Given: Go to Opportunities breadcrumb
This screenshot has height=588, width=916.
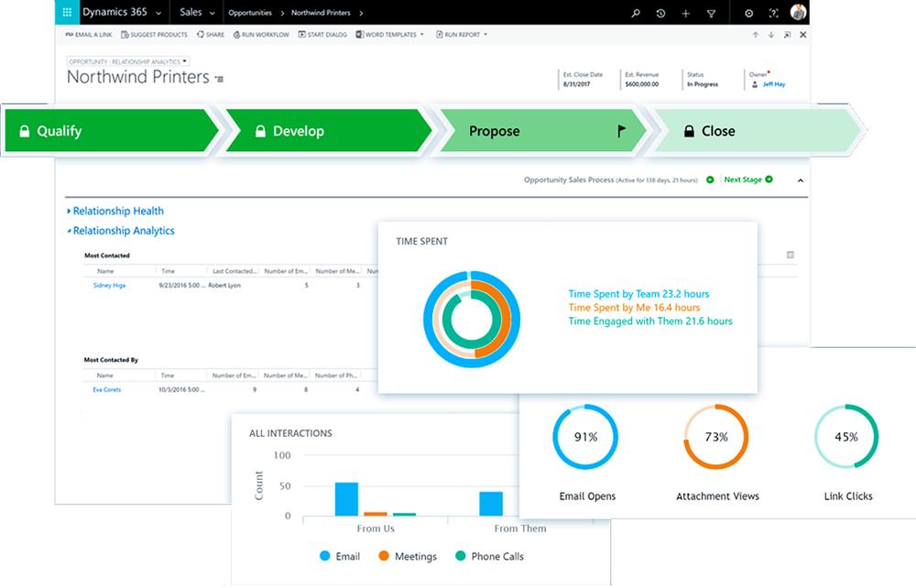Looking at the screenshot, I should (x=250, y=13).
